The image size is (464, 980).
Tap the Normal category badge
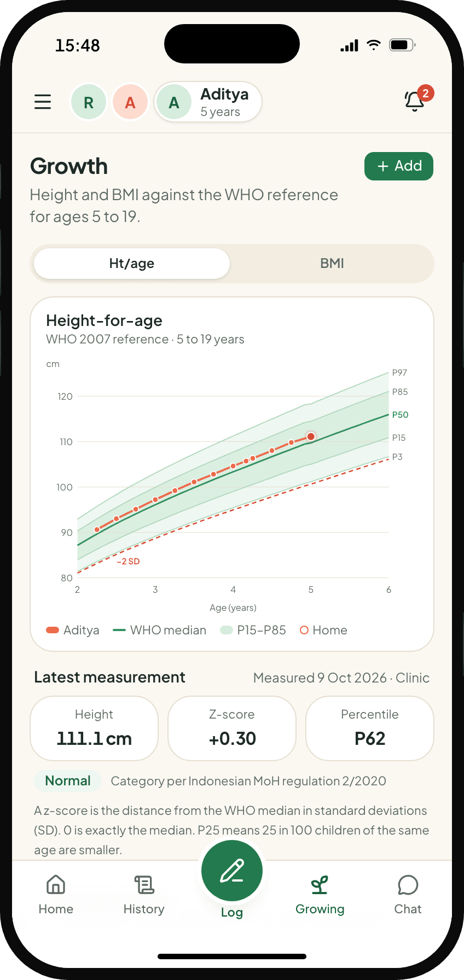point(68,781)
